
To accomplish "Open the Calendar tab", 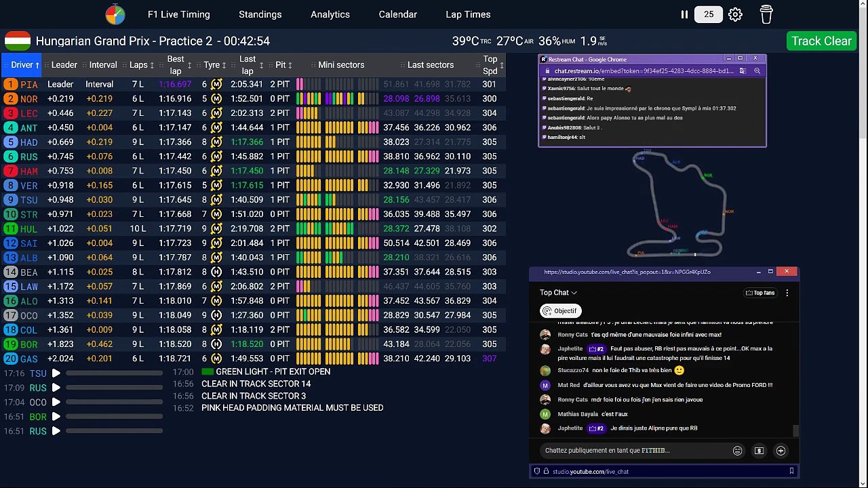I will (398, 14).
